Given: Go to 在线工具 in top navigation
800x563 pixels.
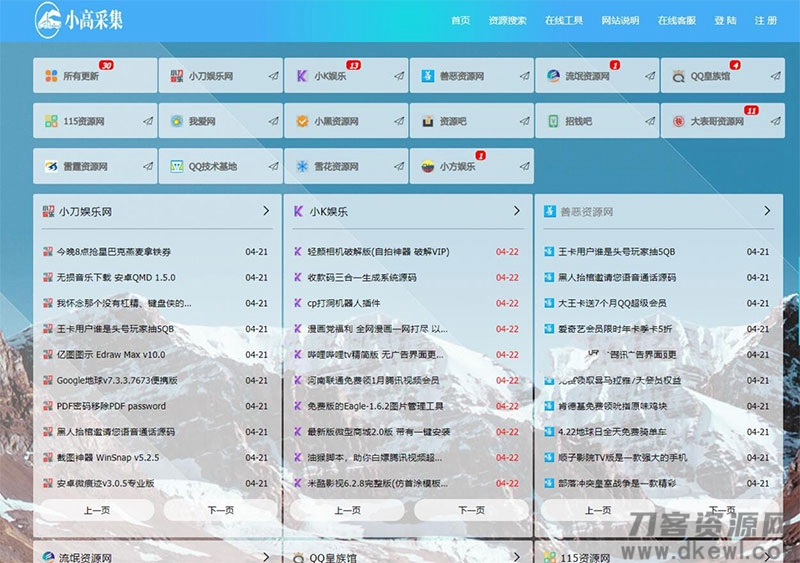Looking at the screenshot, I should 563,20.
